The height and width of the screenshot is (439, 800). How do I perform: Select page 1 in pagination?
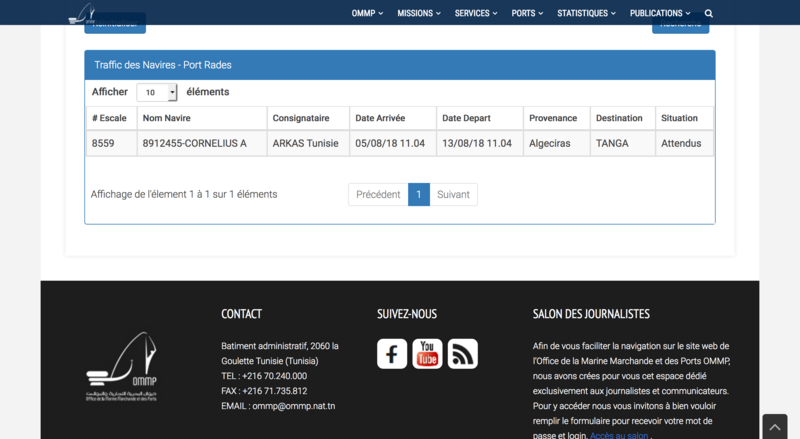(x=419, y=194)
